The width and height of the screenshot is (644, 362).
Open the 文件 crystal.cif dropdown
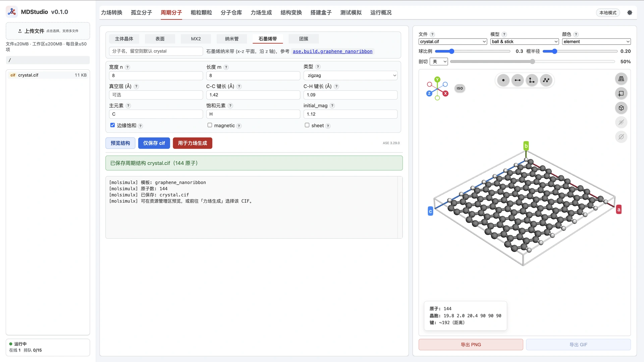(x=453, y=42)
